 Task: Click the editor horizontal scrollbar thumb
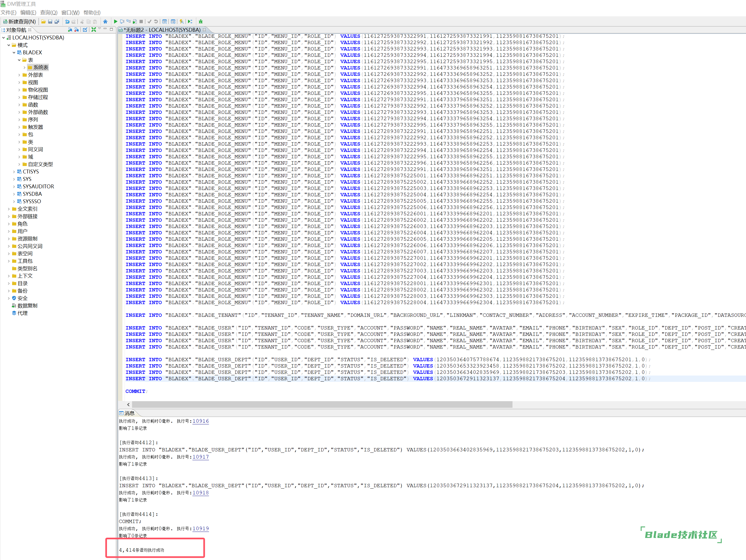tap(322, 404)
